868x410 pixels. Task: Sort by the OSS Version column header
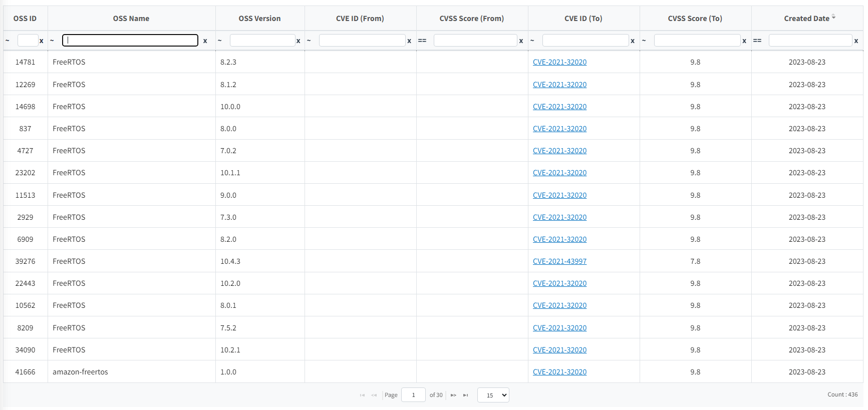(x=259, y=19)
